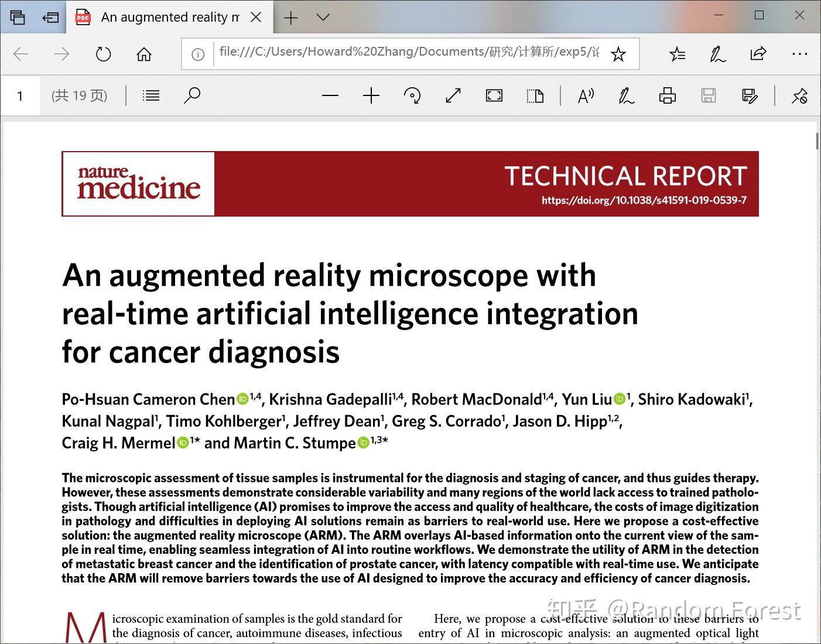The width and height of the screenshot is (821, 644).
Task: Draw notes on the PDF
Action: (627, 95)
